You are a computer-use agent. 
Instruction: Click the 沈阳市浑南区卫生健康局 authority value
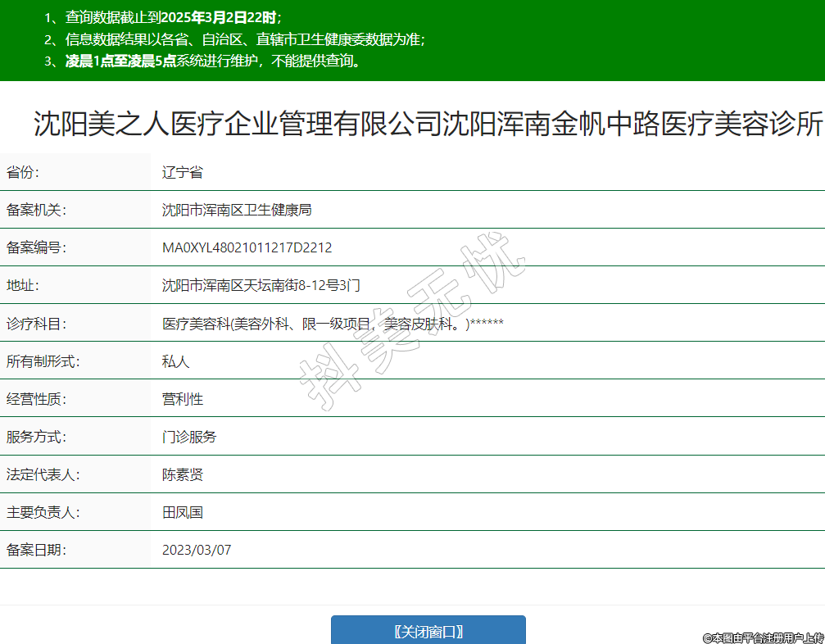click(x=237, y=210)
